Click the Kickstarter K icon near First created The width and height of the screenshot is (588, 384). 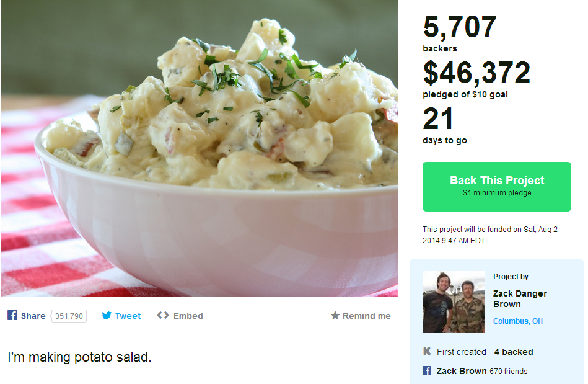(x=426, y=352)
